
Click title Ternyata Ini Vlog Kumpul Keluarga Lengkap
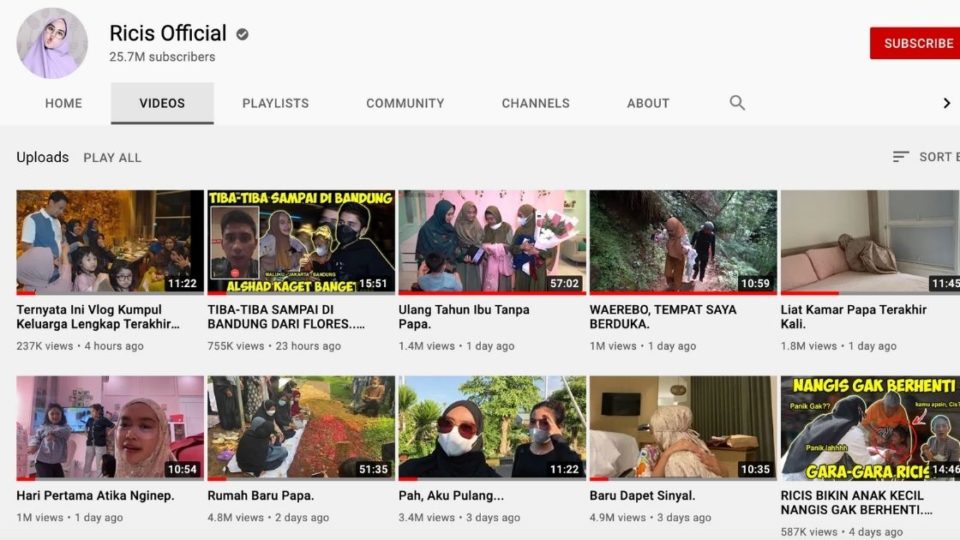(x=98, y=317)
